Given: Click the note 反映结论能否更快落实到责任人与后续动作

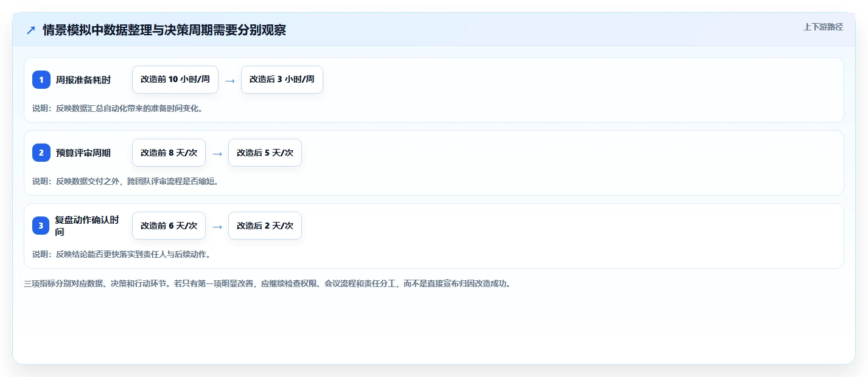Looking at the screenshot, I should pos(121,254).
